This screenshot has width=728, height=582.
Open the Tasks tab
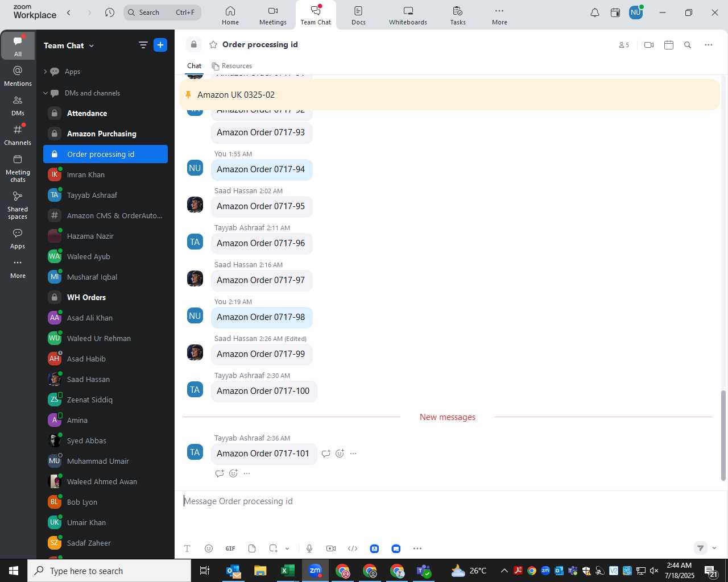pos(458,15)
